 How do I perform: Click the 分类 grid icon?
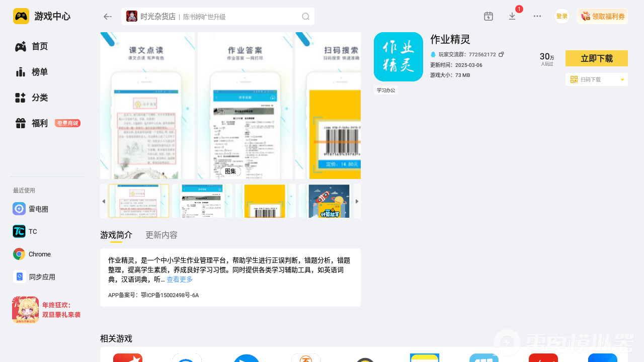21,98
